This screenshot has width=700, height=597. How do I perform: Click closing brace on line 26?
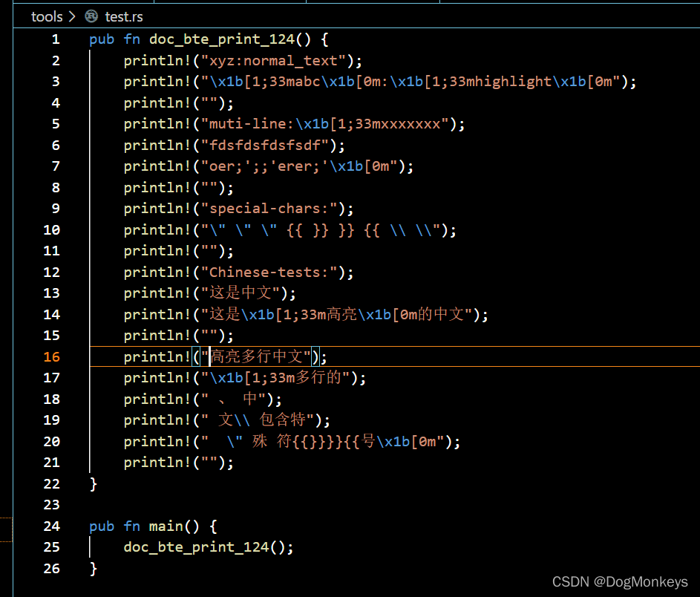pyautogui.click(x=94, y=569)
